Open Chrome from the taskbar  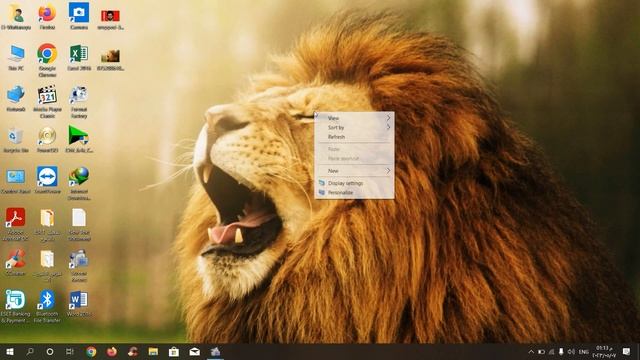pyautogui.click(x=91, y=352)
